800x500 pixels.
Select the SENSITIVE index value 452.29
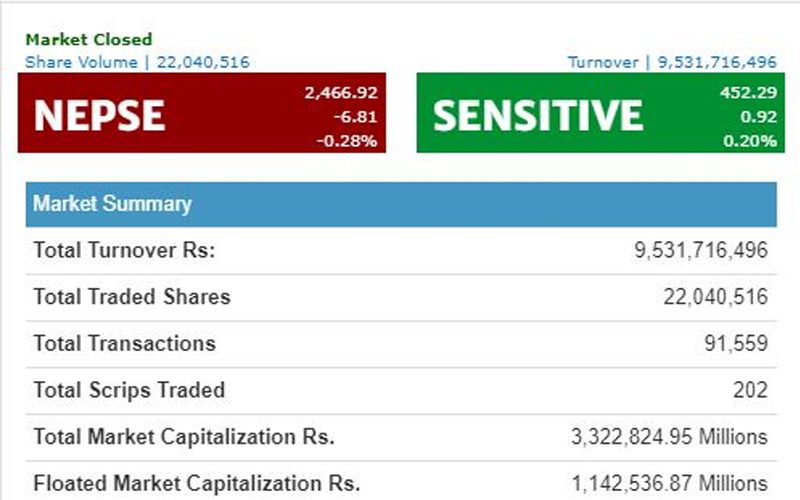[x=748, y=93]
